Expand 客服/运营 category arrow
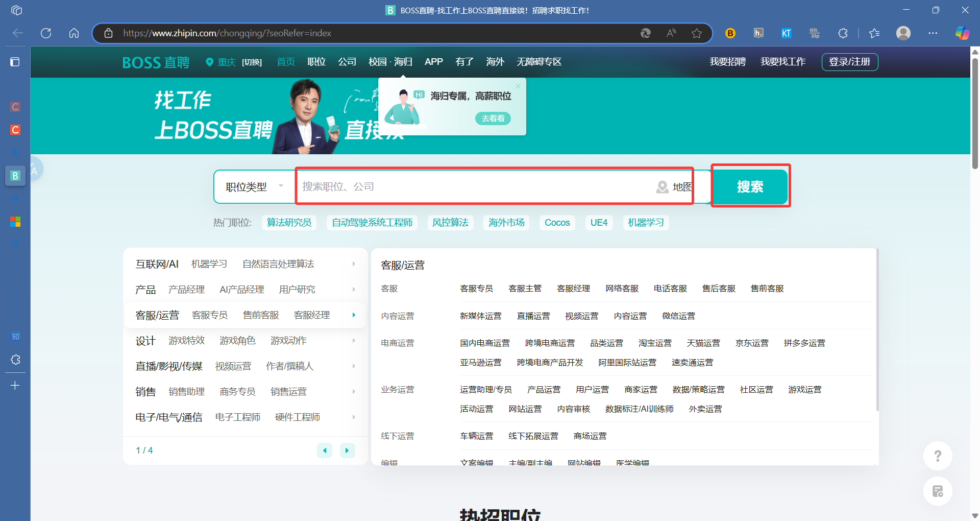The image size is (980, 521). [x=354, y=315]
